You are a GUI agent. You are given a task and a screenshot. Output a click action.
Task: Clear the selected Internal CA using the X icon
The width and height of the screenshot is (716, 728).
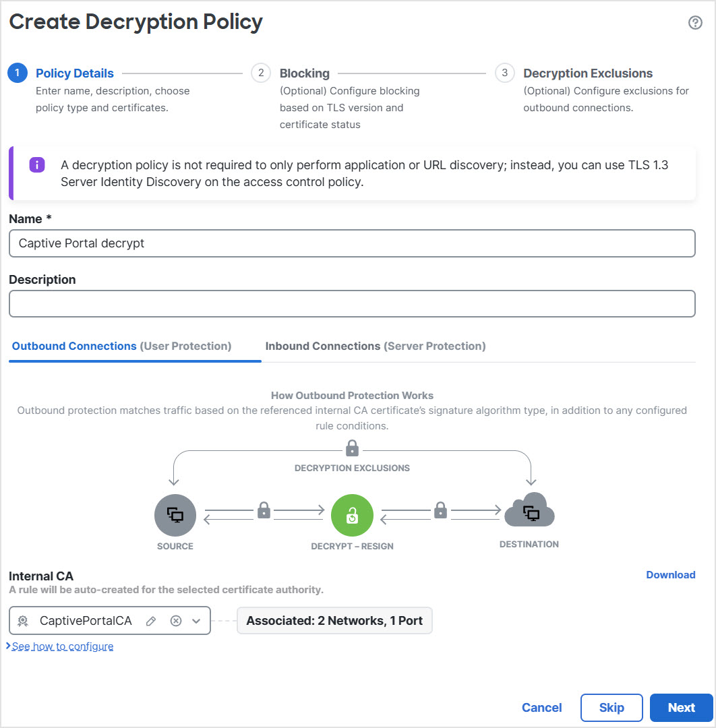(175, 620)
